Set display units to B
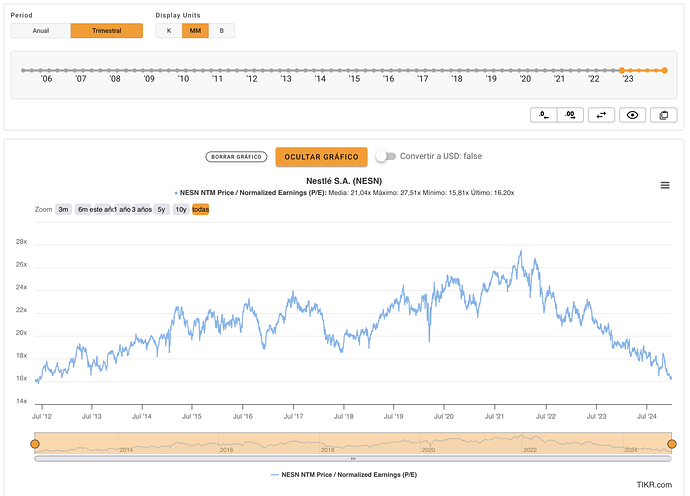This screenshot has height=496, width=690. (222, 31)
